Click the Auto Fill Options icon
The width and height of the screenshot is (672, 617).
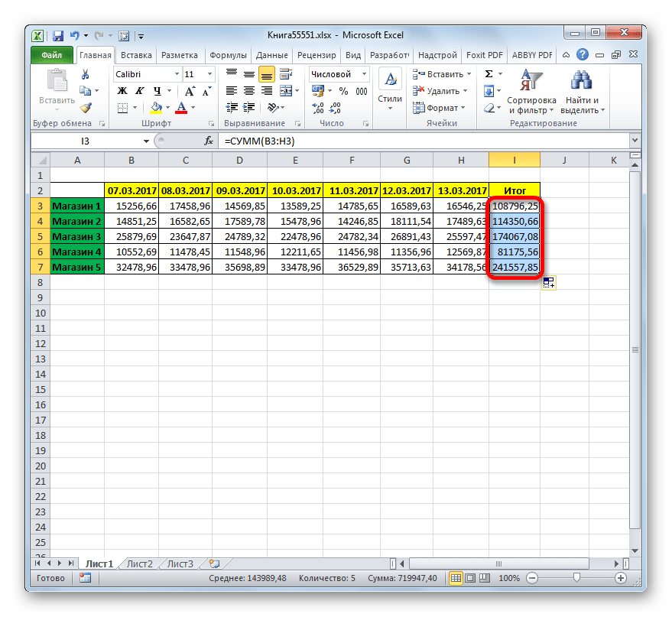[x=548, y=283]
